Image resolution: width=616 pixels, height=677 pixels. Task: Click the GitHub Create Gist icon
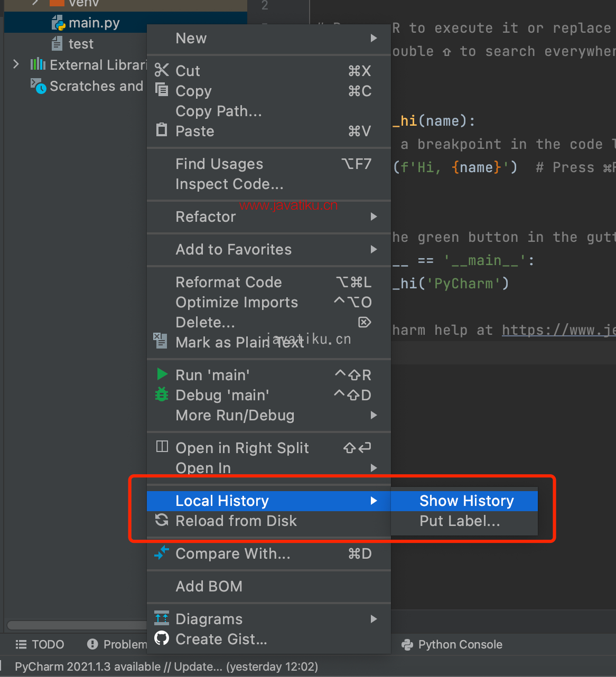tap(162, 638)
